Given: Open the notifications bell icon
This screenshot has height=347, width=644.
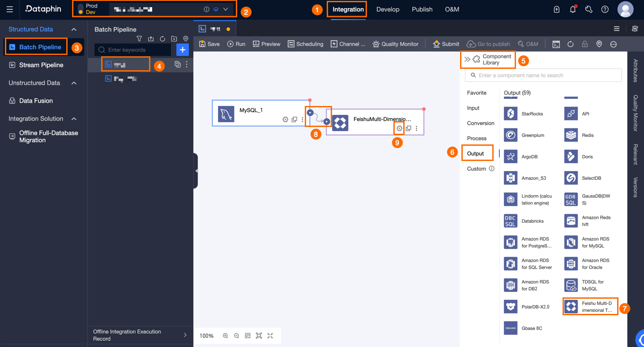Looking at the screenshot, I should [x=573, y=9].
